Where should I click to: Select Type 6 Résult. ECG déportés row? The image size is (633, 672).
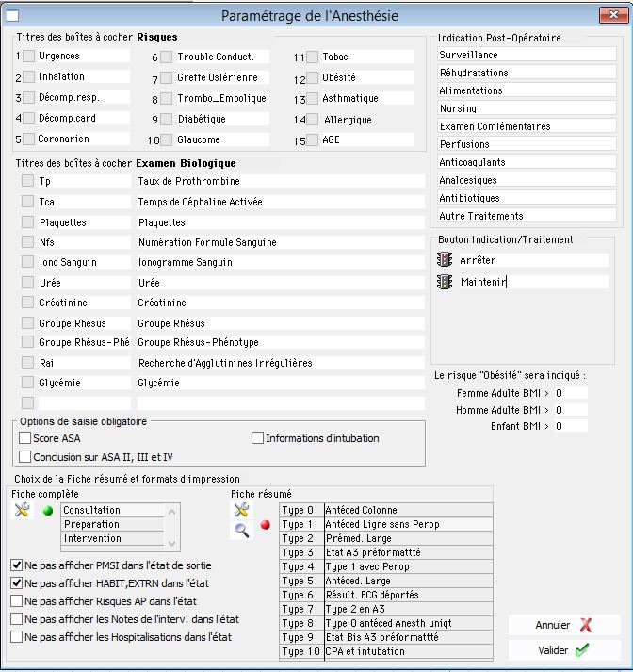coord(386,595)
